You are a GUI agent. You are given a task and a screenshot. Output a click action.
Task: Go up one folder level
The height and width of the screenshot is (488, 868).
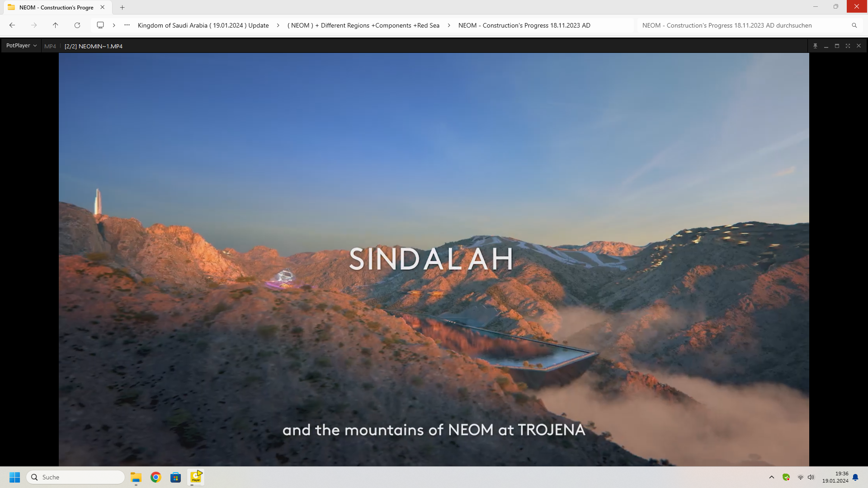coord(56,25)
